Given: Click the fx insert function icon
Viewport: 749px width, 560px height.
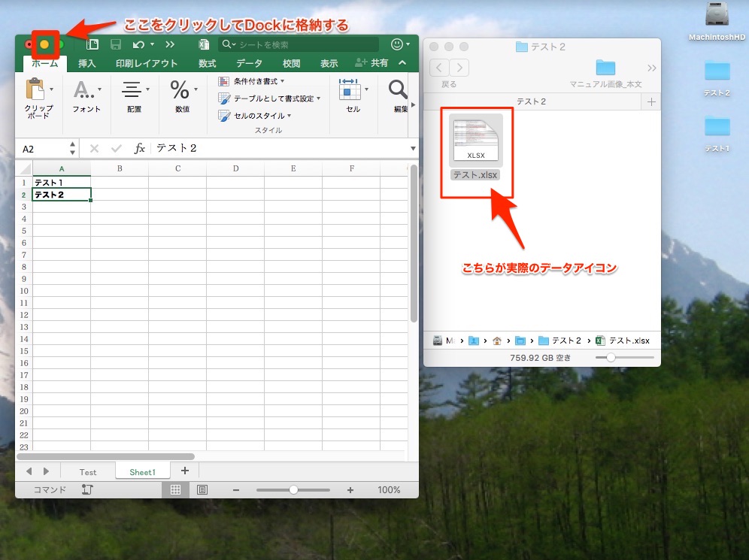Looking at the screenshot, I should point(140,149).
